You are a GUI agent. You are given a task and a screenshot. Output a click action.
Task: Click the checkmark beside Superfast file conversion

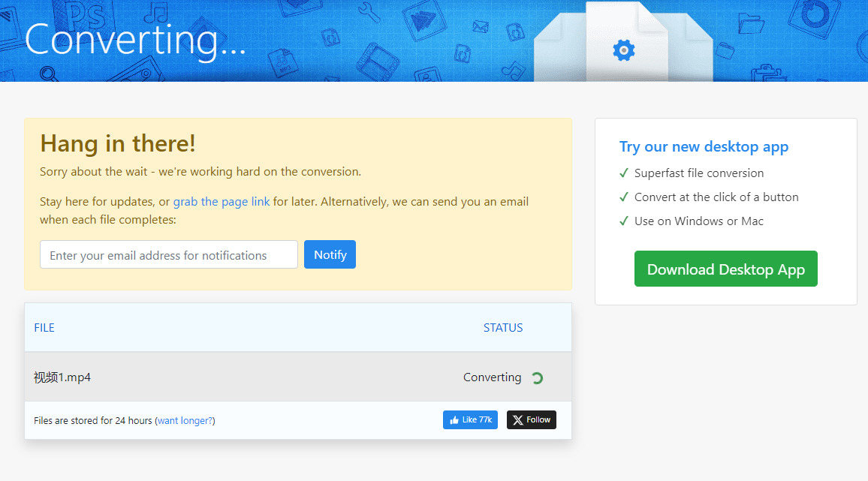(624, 173)
